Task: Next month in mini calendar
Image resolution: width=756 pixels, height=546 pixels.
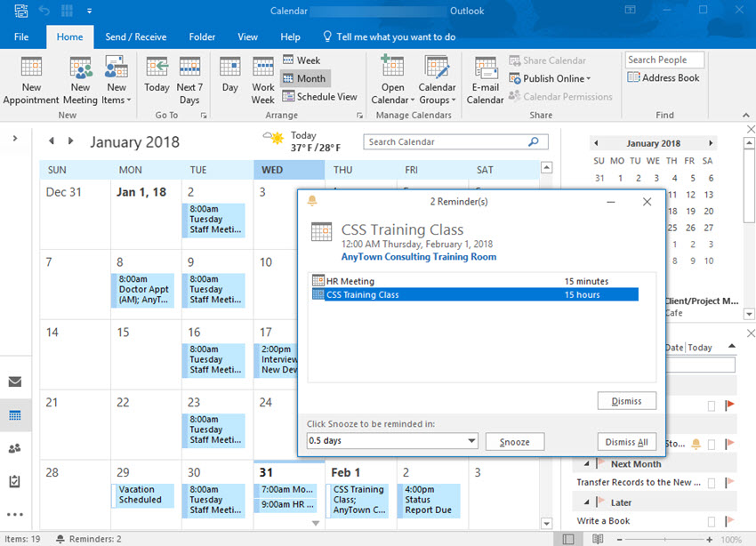Action: click(x=711, y=143)
